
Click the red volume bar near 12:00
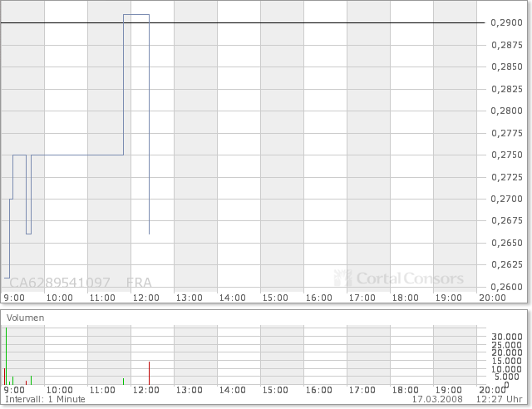(x=149, y=373)
